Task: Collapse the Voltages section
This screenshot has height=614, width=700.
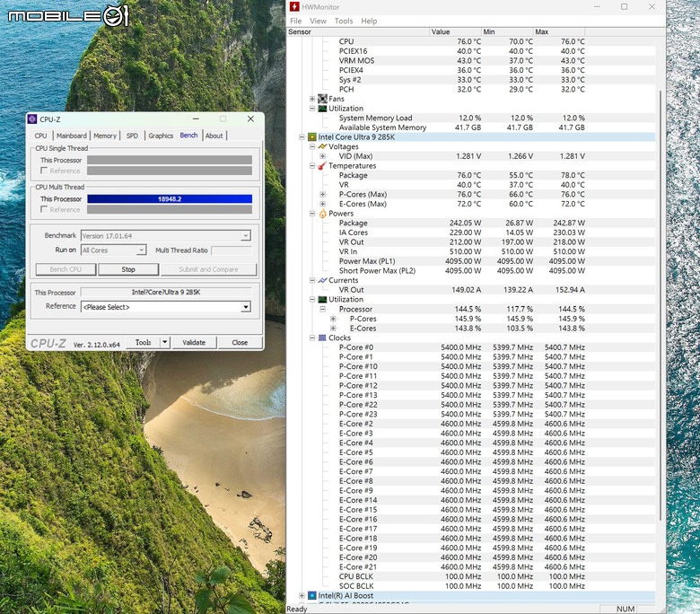Action: pos(312,146)
